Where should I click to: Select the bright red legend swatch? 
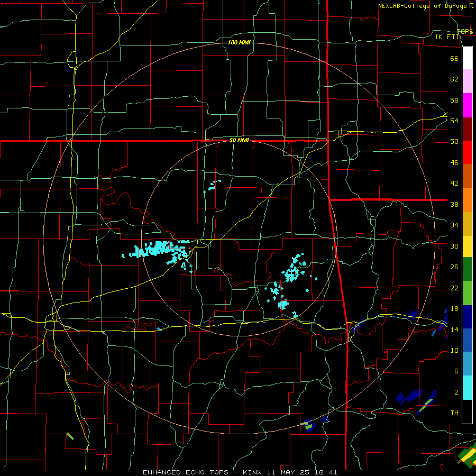[467, 152]
